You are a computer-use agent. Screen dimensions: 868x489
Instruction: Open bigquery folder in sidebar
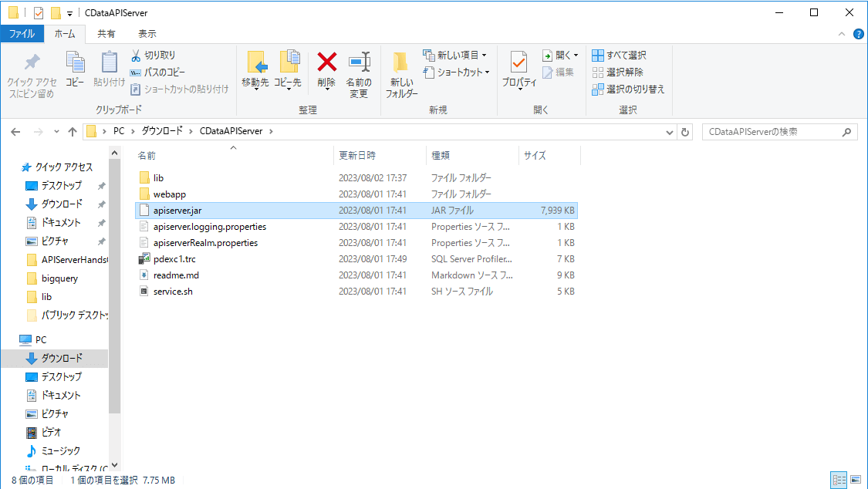(x=52, y=278)
